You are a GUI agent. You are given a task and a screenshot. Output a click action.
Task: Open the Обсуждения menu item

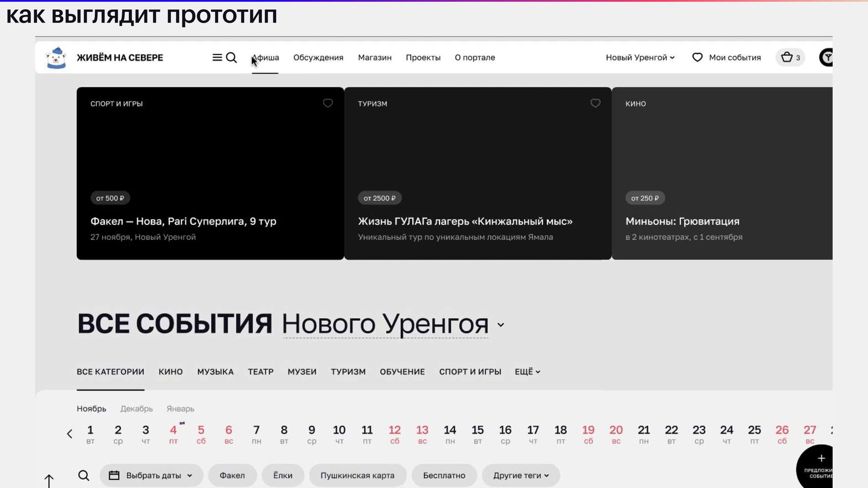(318, 57)
